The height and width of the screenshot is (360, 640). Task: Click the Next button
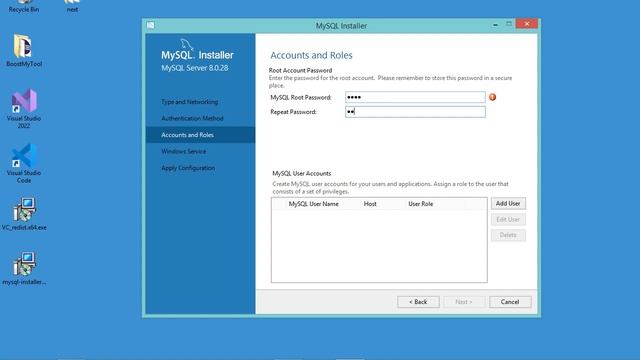[464, 302]
